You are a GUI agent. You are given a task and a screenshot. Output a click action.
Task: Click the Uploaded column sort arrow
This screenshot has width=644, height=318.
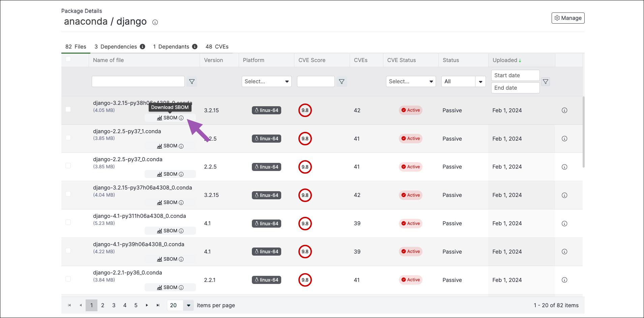[520, 60]
